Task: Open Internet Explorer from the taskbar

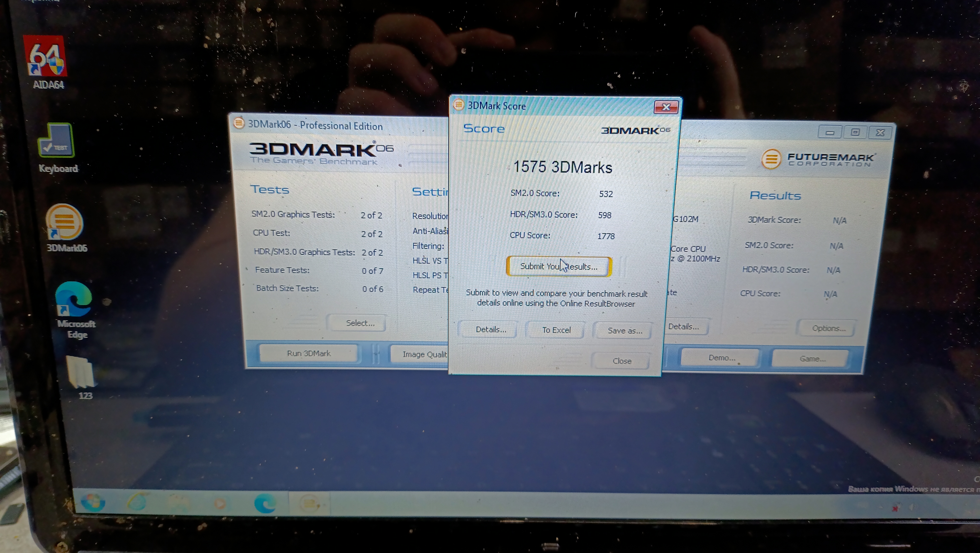Action: point(136,502)
